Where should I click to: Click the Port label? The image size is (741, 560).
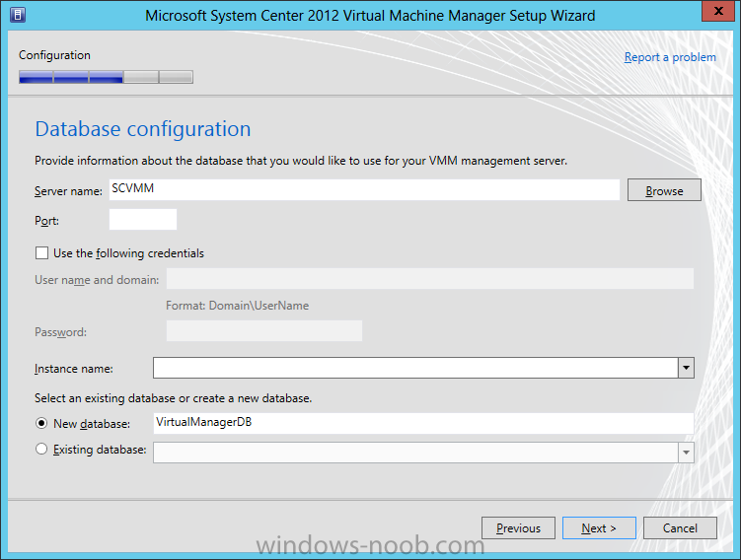pos(46,221)
